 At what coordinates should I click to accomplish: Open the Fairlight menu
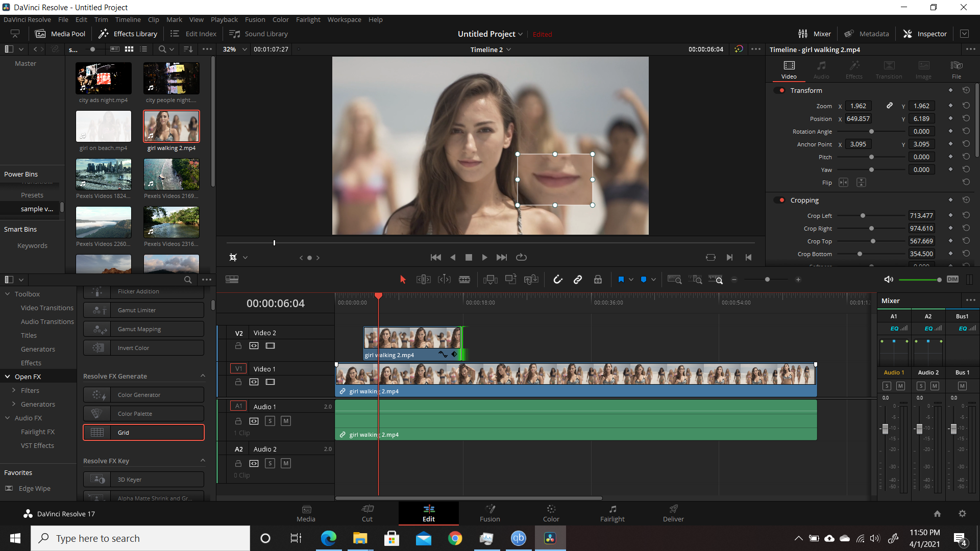308,19
